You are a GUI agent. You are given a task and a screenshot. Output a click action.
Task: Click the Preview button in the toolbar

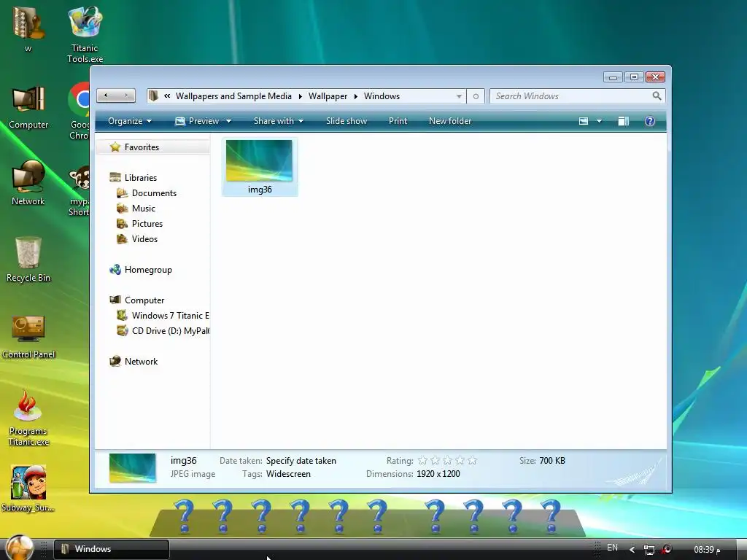[x=197, y=121]
